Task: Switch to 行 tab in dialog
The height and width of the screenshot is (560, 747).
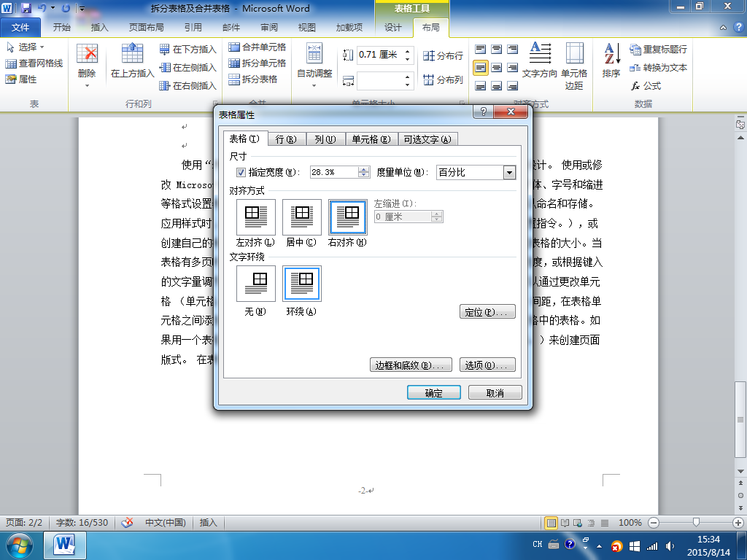Action: (x=286, y=139)
